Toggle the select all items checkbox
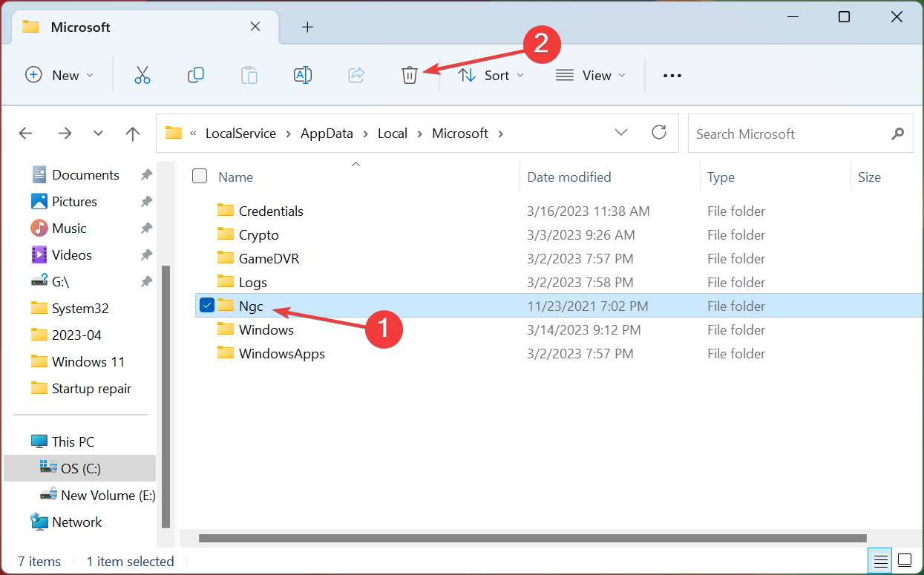The image size is (924, 575). [200, 176]
